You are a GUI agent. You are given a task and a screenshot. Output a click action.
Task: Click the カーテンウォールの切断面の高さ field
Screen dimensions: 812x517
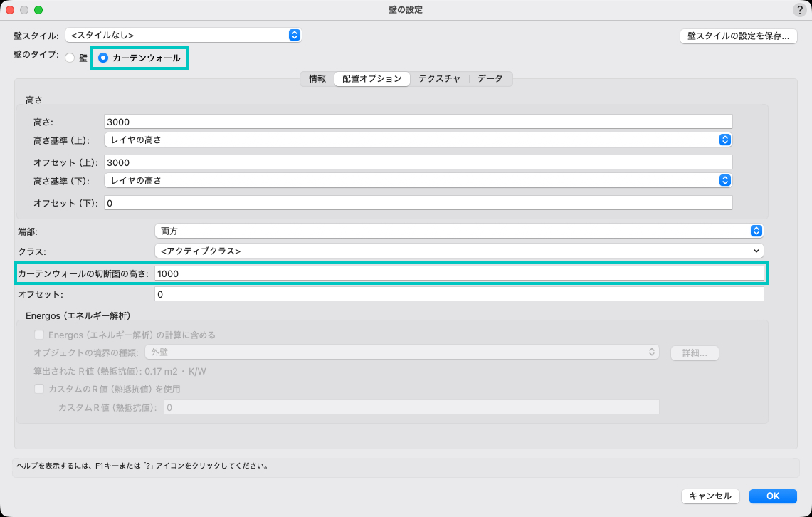point(458,273)
